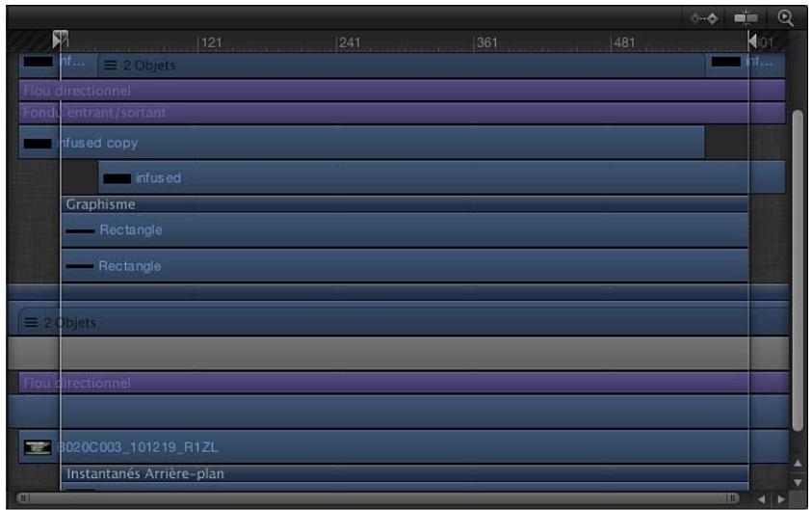
Task: Select the Instantanés Arrière-plan group bar
Action: coord(405,473)
